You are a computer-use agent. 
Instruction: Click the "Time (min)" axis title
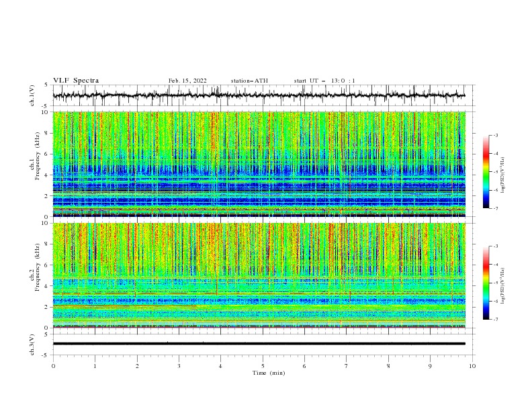click(269, 373)
